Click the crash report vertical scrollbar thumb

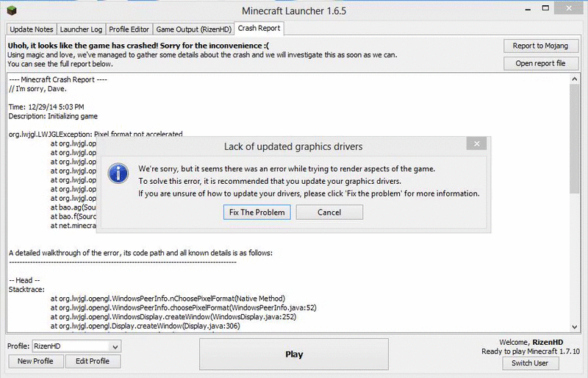[575, 139]
